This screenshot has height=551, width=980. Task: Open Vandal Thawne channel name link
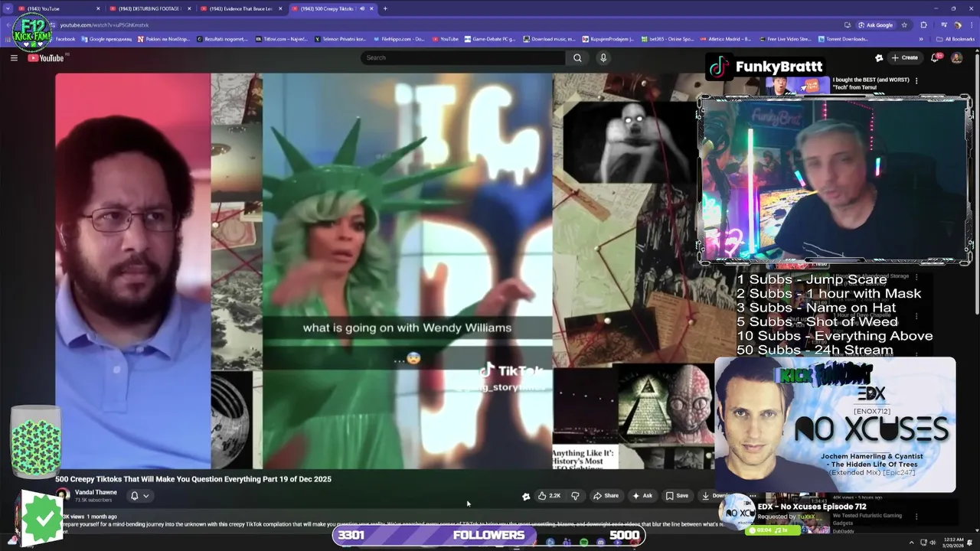[x=96, y=492]
